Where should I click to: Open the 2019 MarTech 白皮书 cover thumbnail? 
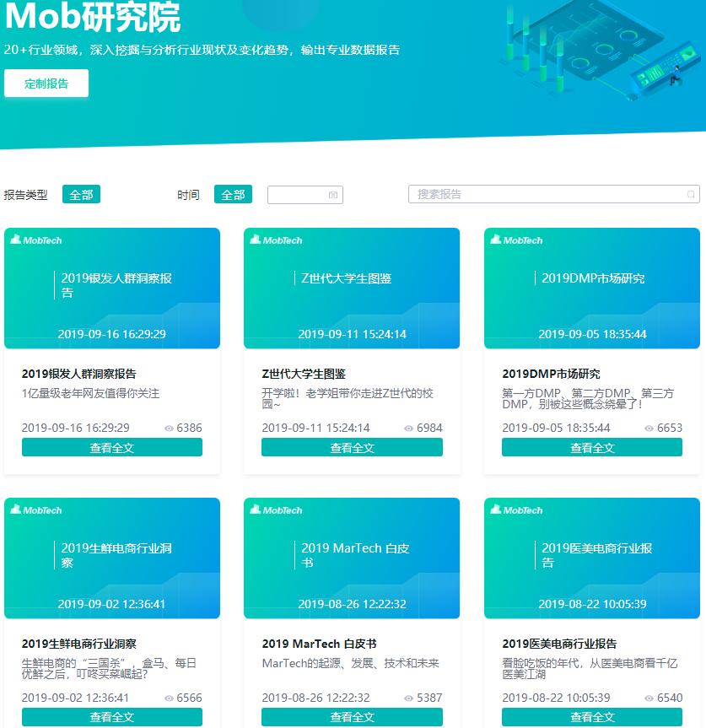[352, 558]
